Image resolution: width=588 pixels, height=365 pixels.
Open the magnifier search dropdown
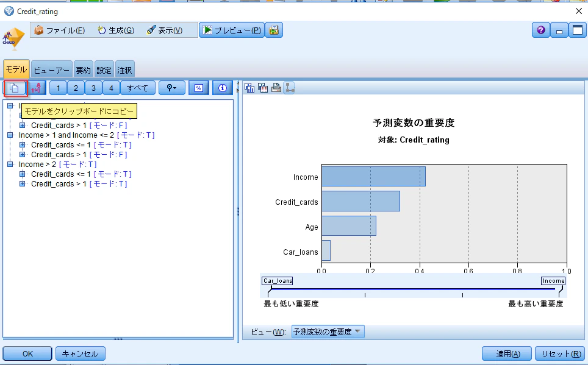172,88
